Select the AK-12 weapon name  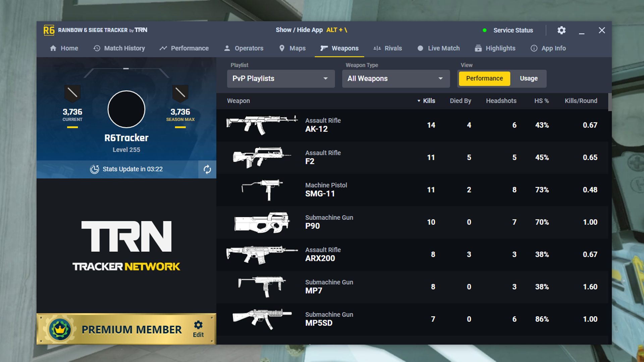coord(316,129)
